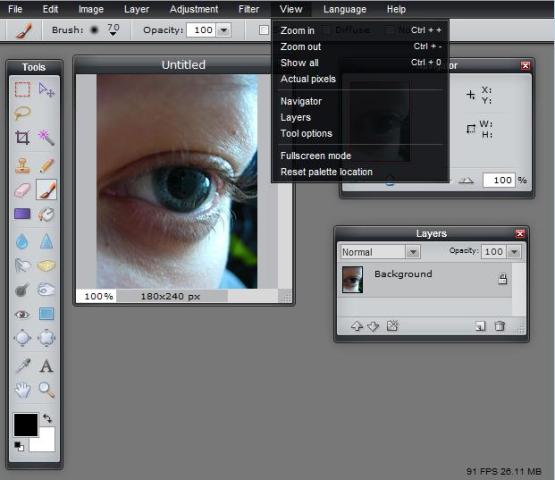Click the Background layer thumbnail

[x=353, y=280]
